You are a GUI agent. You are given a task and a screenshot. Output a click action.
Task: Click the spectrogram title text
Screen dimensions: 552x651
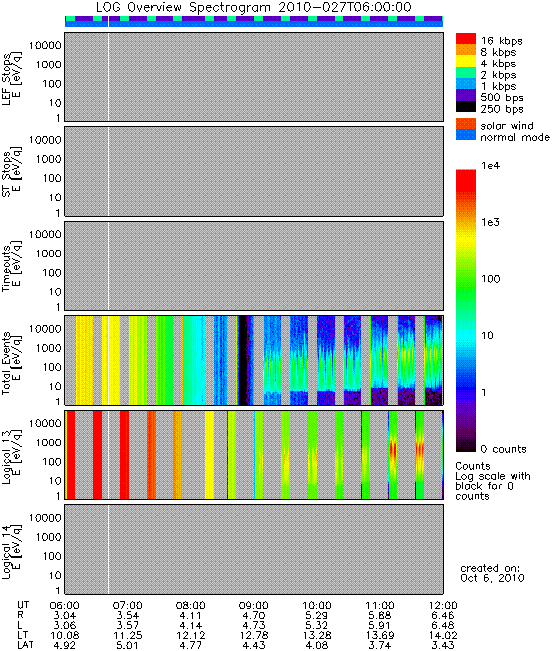(254, 7)
